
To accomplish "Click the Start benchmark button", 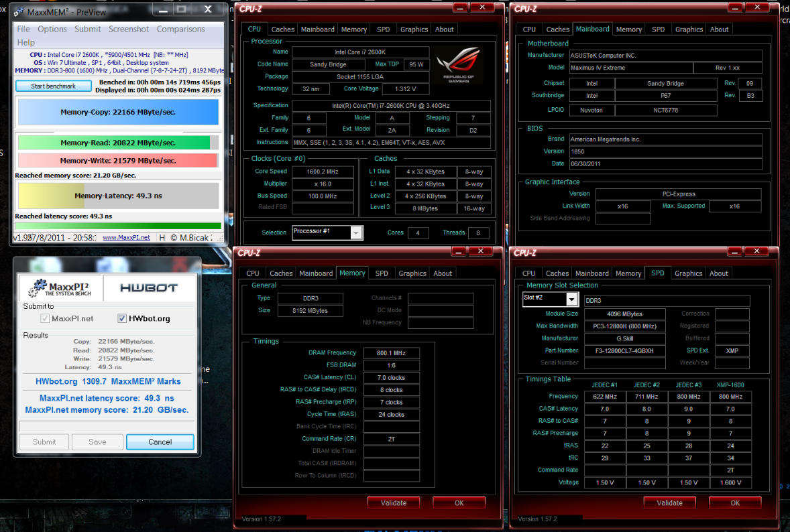I will coord(54,86).
